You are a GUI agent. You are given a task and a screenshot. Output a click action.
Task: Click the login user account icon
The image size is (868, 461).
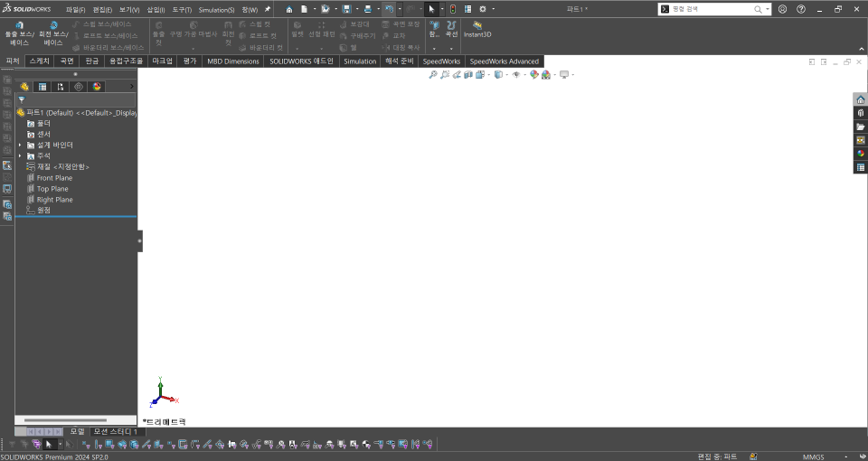tap(782, 9)
